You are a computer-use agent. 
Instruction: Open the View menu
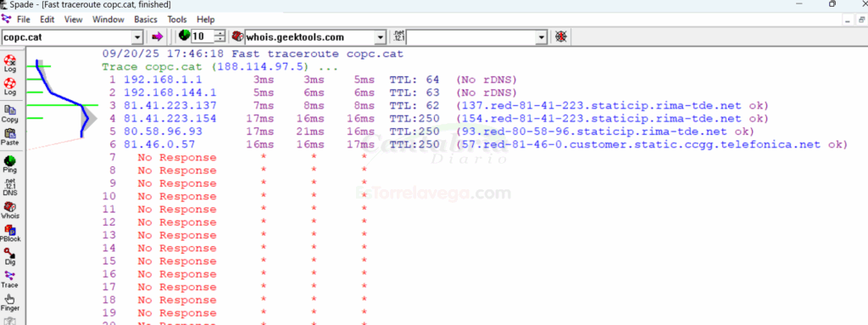(73, 20)
